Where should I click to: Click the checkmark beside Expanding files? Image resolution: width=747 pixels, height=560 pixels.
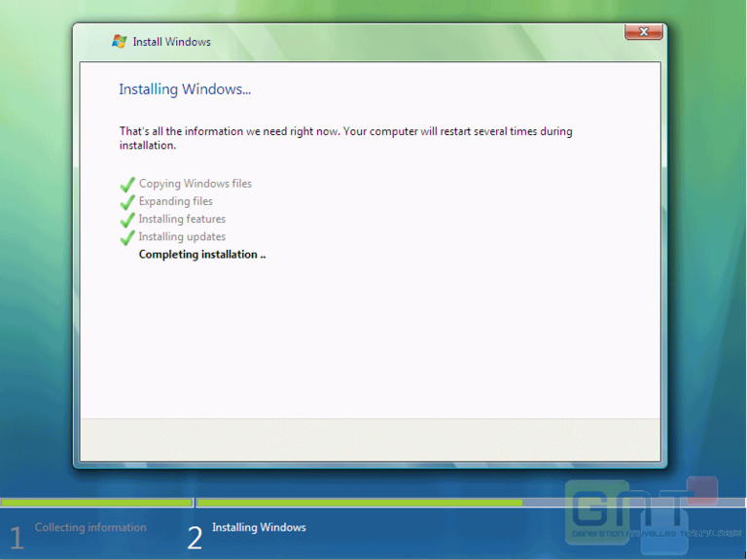coord(127,202)
